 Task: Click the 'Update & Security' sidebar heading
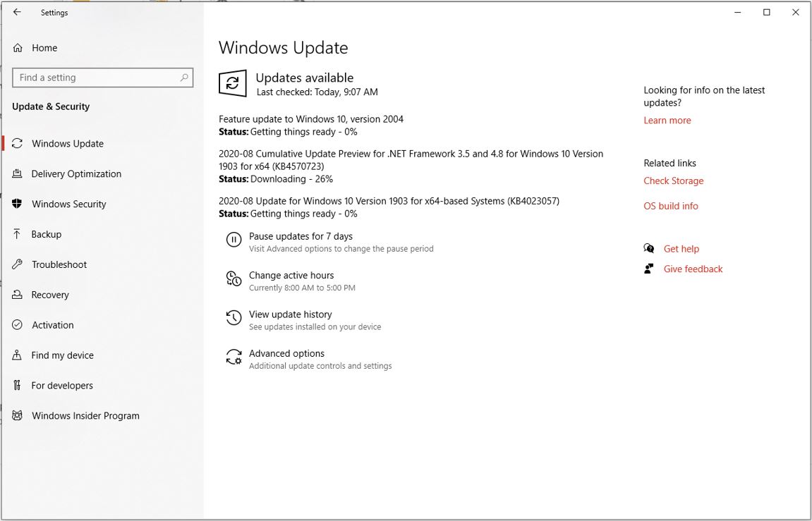click(51, 106)
